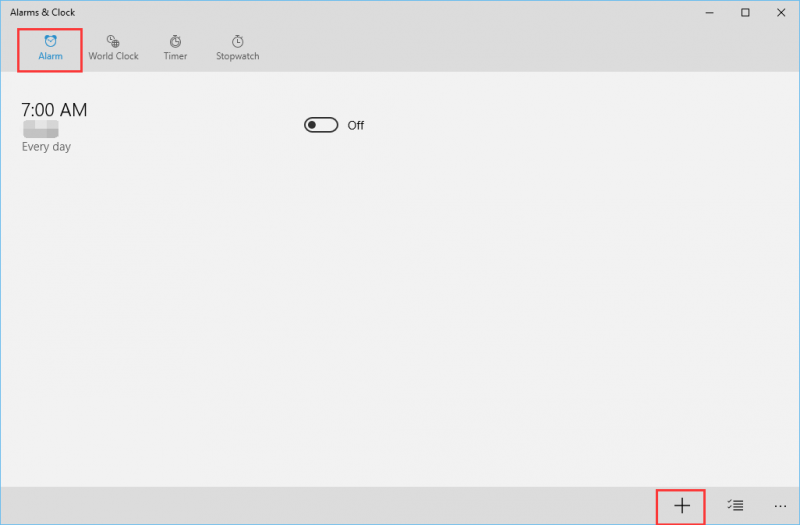Maximize the Alarms & Clock window
Image resolution: width=800 pixels, height=525 pixels.
[x=745, y=12]
